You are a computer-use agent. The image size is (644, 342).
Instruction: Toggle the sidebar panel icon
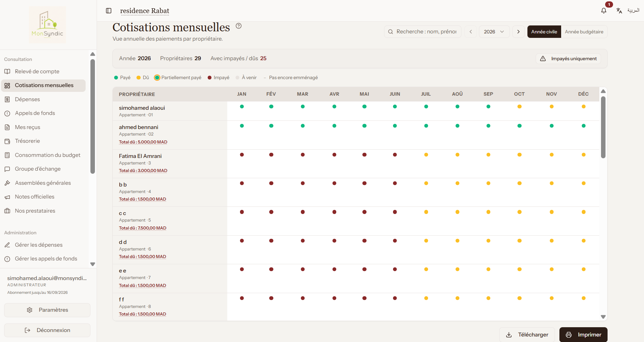click(109, 11)
